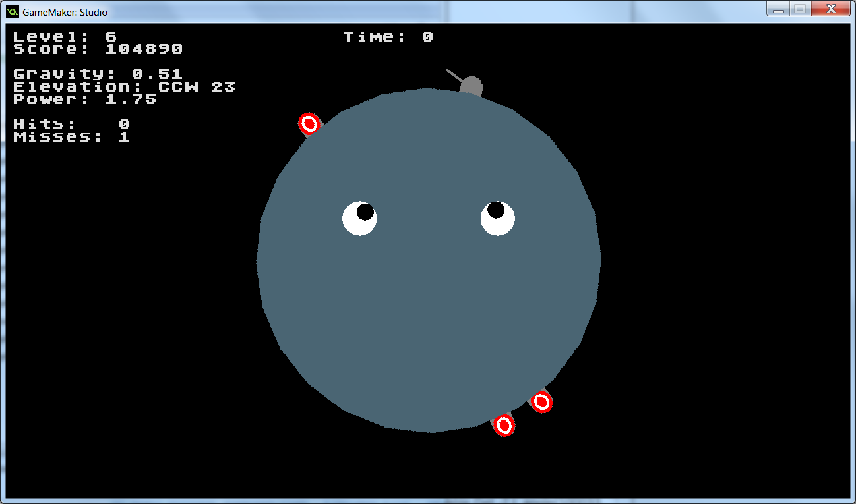The image size is (856, 504).
Task: Click the "Elevation: CCW 23" readout
Action: [124, 87]
